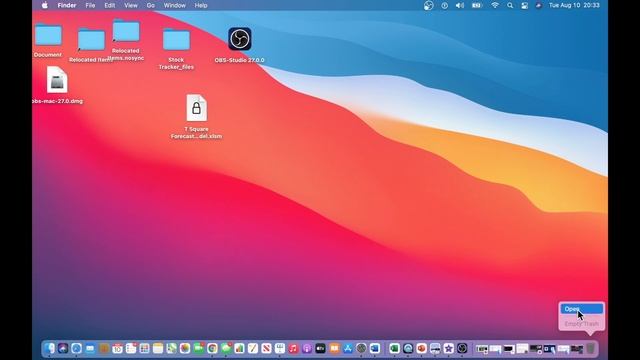Open the Mail app in Dock
The image size is (640, 360).
pyautogui.click(x=90, y=348)
